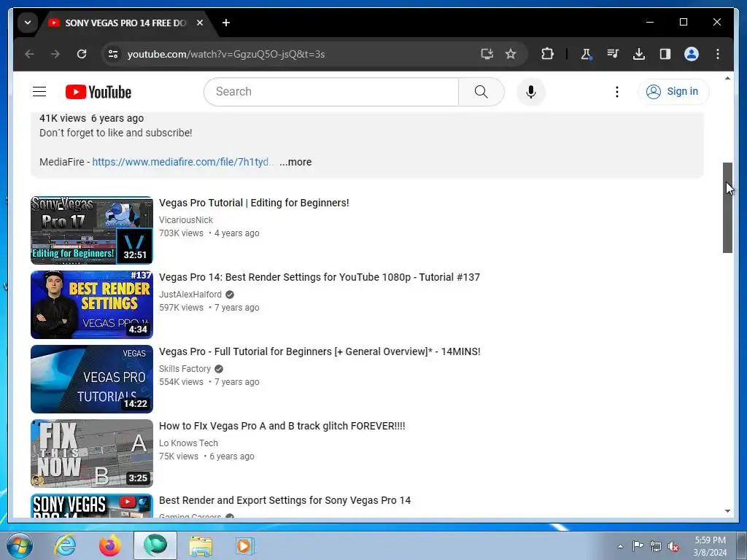Open the taskbar clock 5:59 PM
This screenshot has width=747, height=560.
pos(710,546)
